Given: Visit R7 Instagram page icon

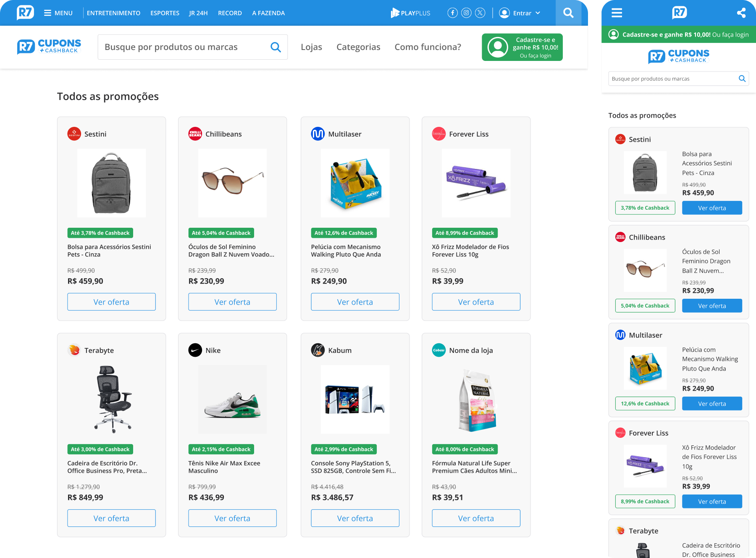Looking at the screenshot, I should click(x=466, y=13).
